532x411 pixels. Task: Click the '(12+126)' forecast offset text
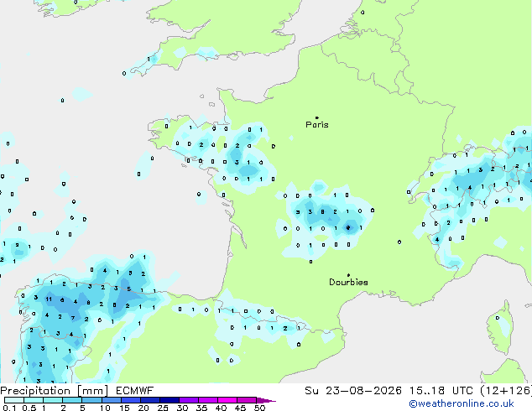(505, 391)
